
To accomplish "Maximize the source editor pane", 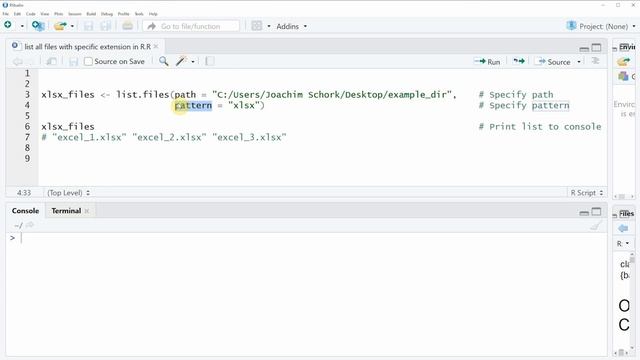I will 596,48.
